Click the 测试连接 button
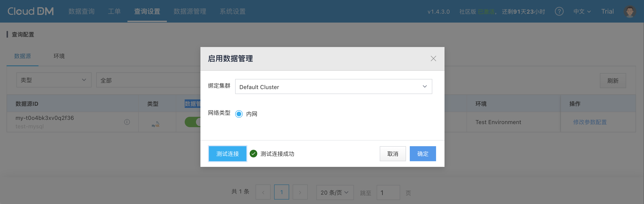This screenshot has height=204, width=644. (x=227, y=154)
